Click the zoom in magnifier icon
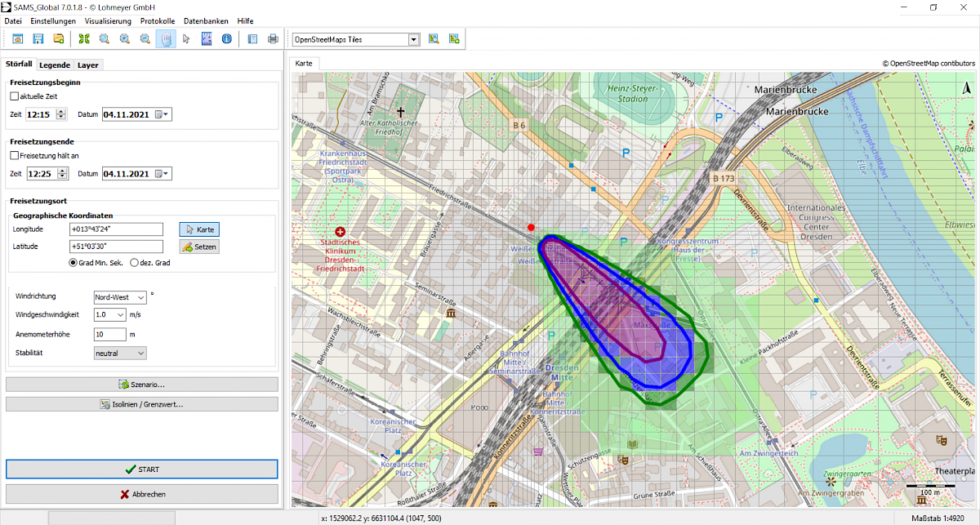Viewport: 980px width, 525px height. pos(124,38)
